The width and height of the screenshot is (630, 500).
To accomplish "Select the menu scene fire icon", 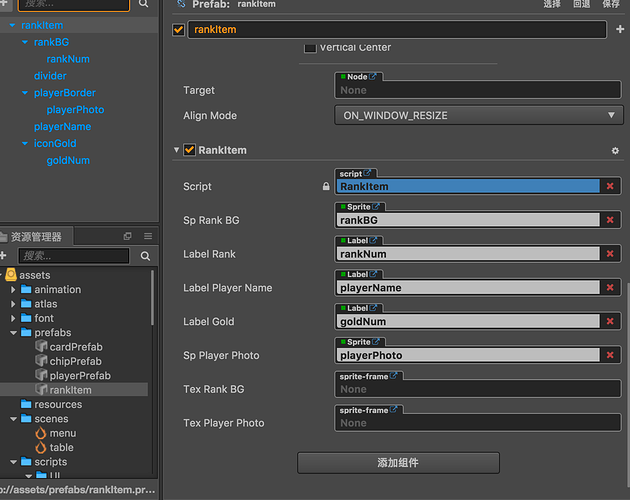I will [x=41, y=433].
